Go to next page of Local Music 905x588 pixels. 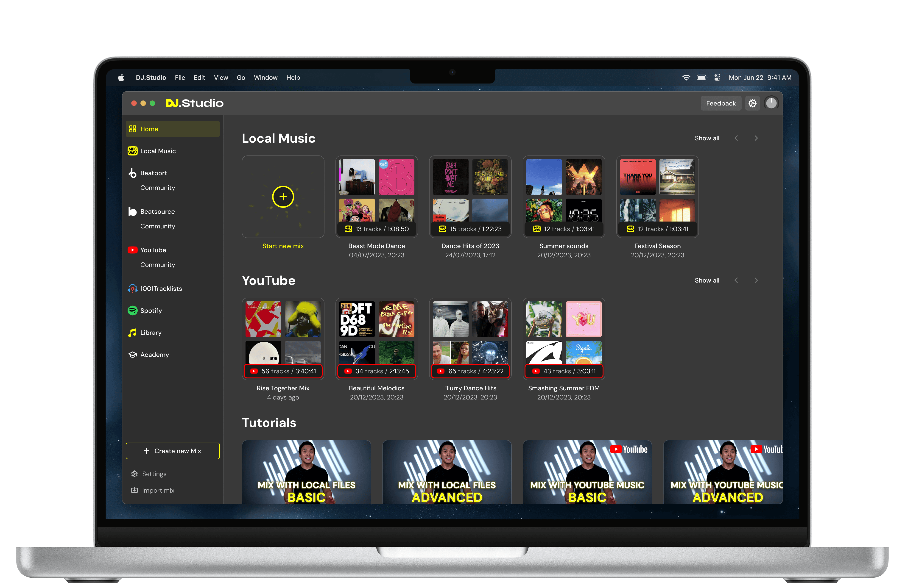tap(756, 138)
